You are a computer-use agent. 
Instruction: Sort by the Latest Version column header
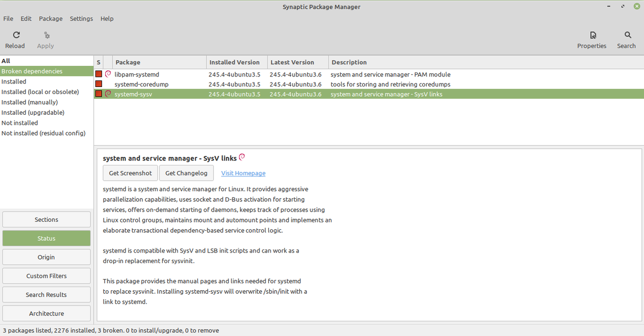pyautogui.click(x=298, y=62)
